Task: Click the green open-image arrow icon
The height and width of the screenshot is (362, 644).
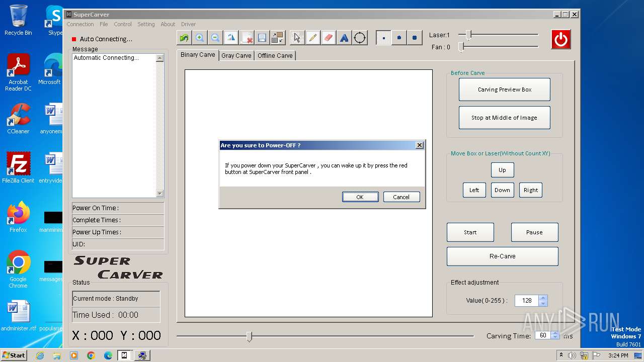Action: tap(184, 38)
